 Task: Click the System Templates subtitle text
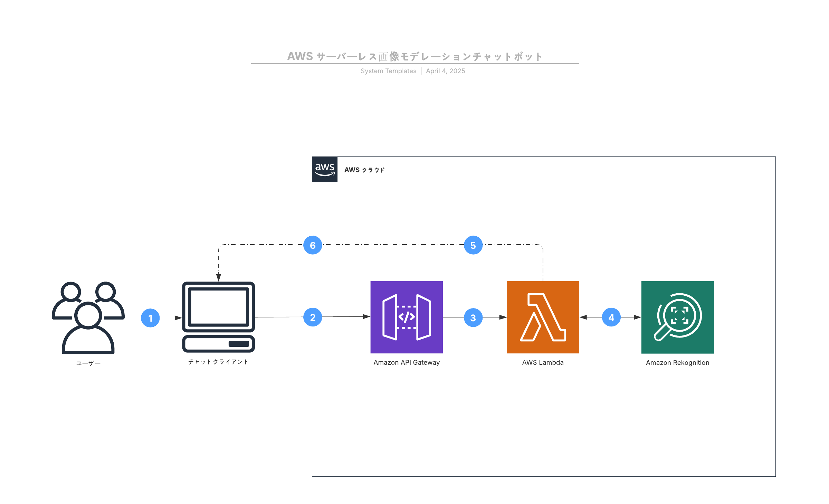click(x=388, y=71)
